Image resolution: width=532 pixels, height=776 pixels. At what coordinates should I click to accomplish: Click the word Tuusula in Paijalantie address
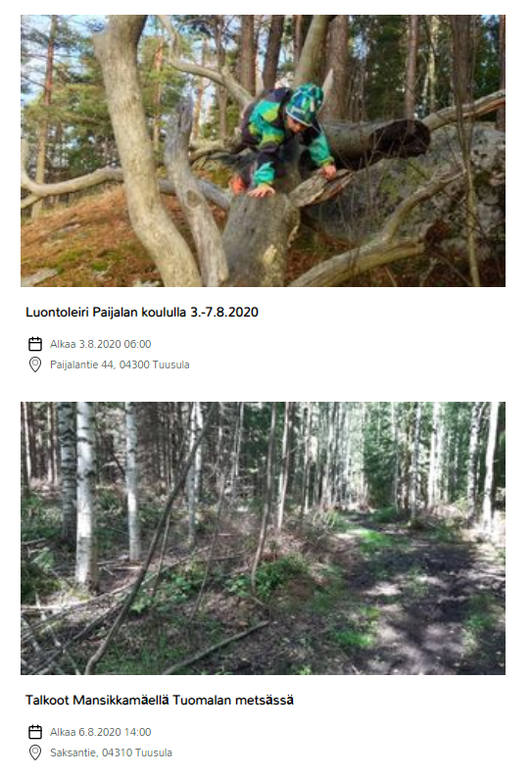(171, 364)
